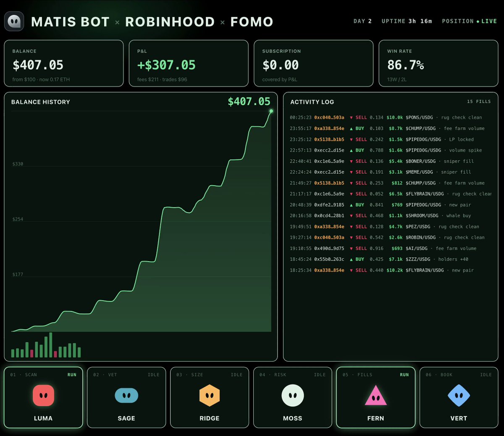Click the Matis Bot ghost logo icon
Screen dimensions: 504x436
click(x=14, y=21)
